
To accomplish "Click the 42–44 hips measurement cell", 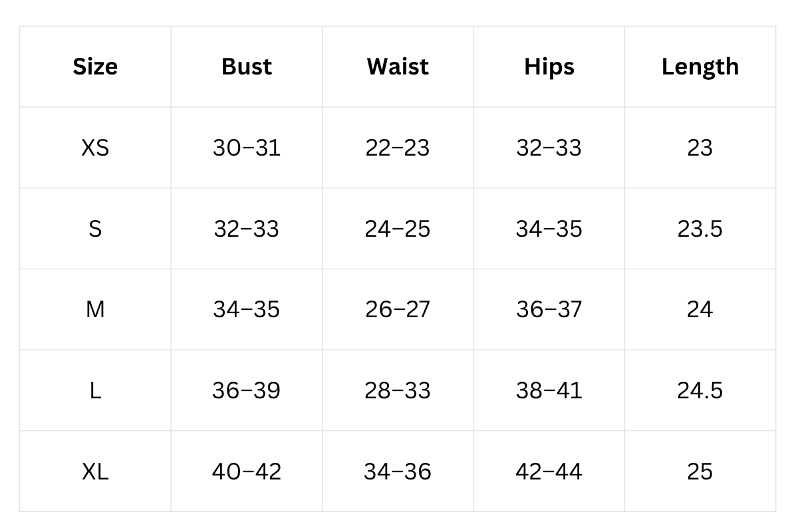I will point(549,471).
